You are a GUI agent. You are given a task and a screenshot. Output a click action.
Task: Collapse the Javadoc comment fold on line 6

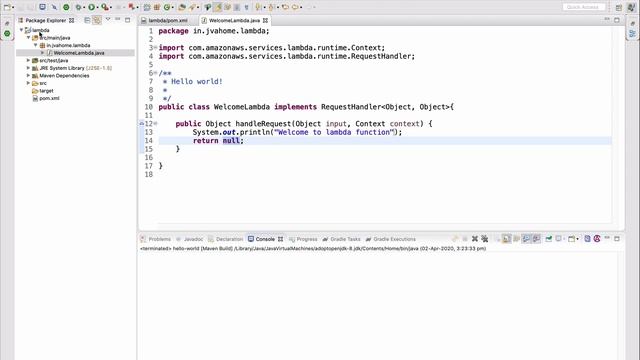coord(155,73)
